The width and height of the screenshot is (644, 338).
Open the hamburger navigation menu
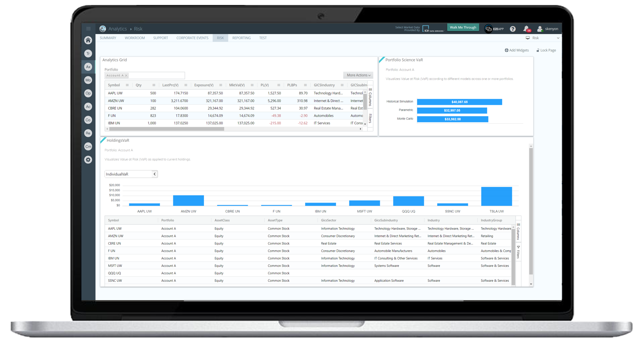click(88, 29)
